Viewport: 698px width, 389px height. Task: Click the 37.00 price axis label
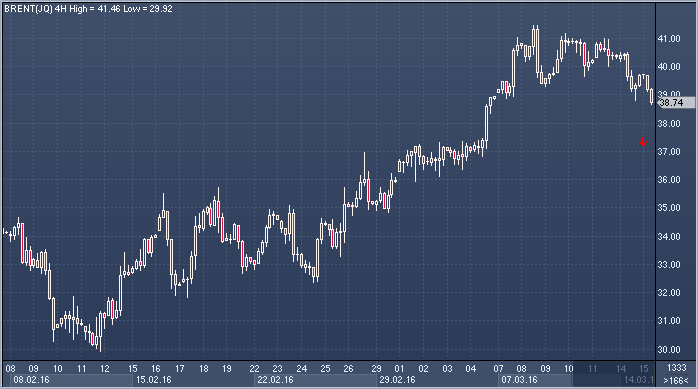point(669,152)
